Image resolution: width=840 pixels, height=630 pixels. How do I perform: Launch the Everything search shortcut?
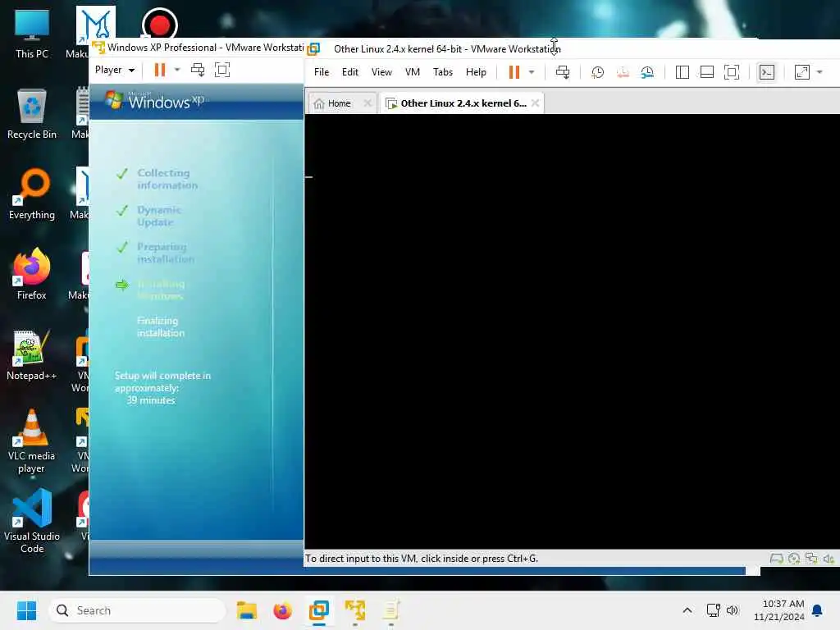click(32, 194)
